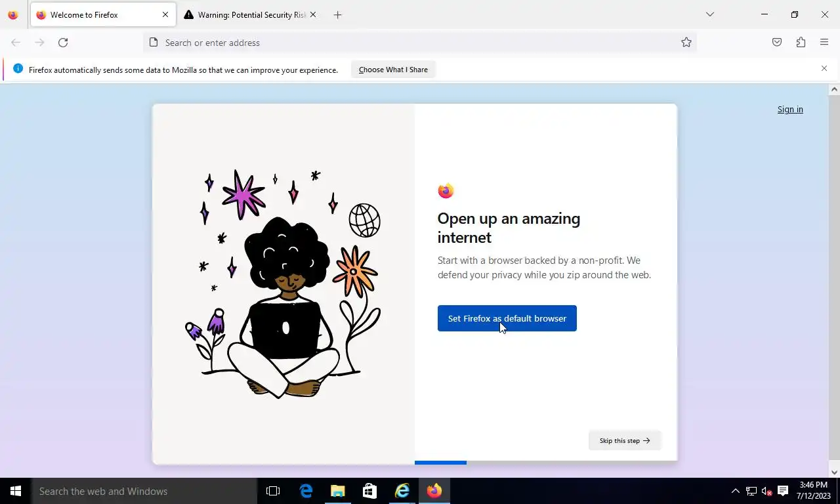The image size is (840, 504).
Task: Open the Windows Start menu
Action: coord(16,491)
